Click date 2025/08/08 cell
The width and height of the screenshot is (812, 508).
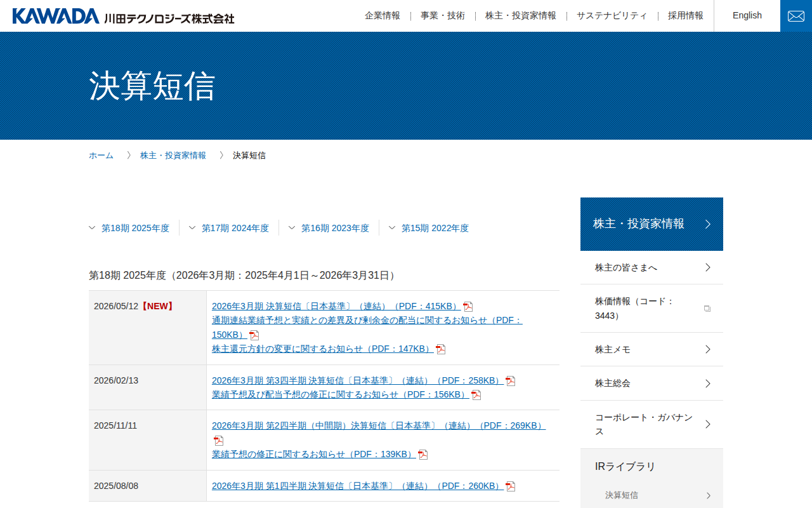pos(148,486)
